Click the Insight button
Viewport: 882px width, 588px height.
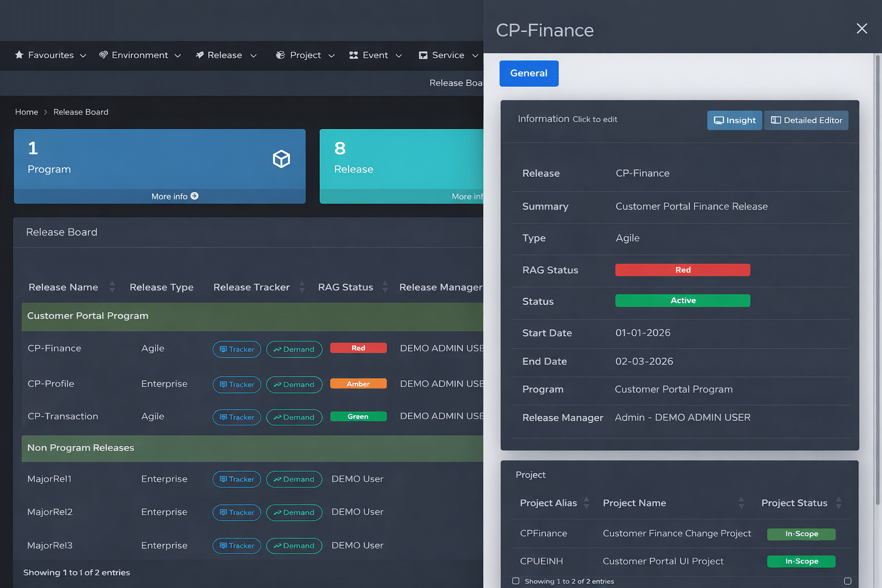pos(734,121)
